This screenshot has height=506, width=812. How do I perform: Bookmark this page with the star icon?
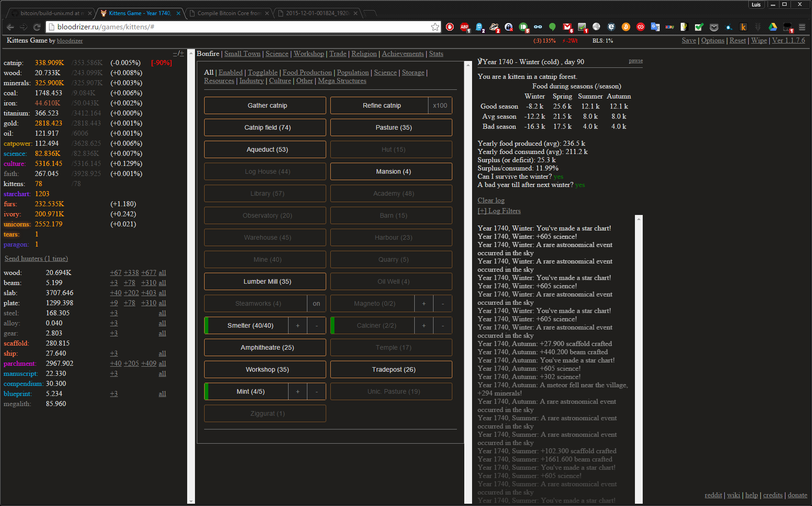(435, 27)
